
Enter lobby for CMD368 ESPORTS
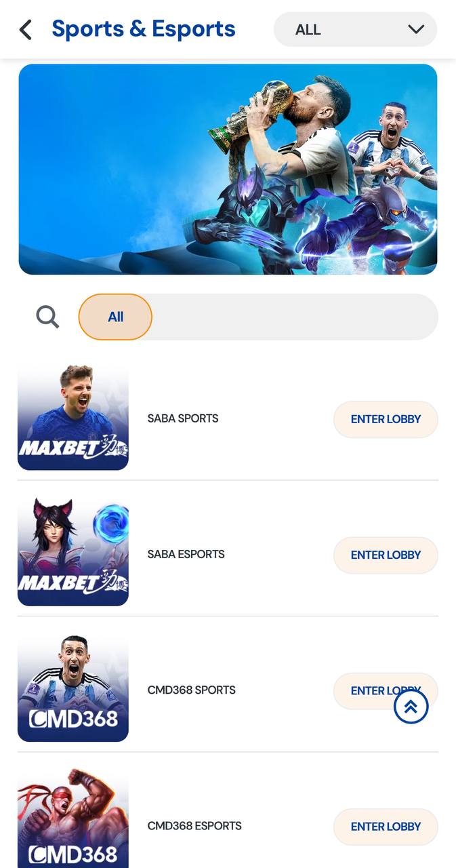tap(386, 826)
